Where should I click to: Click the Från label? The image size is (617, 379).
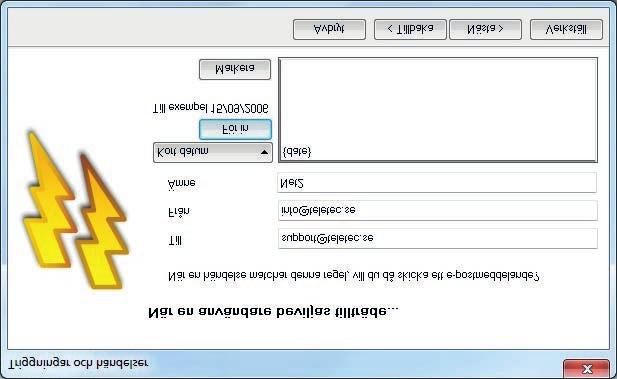click(179, 212)
